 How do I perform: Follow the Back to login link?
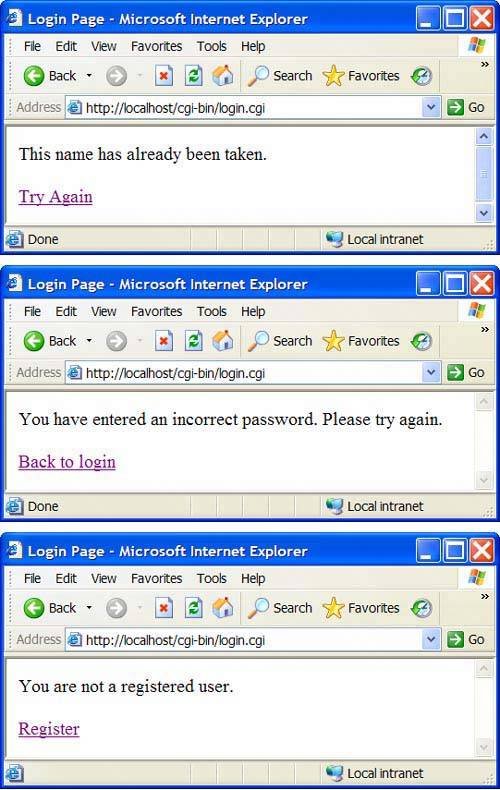click(x=67, y=462)
